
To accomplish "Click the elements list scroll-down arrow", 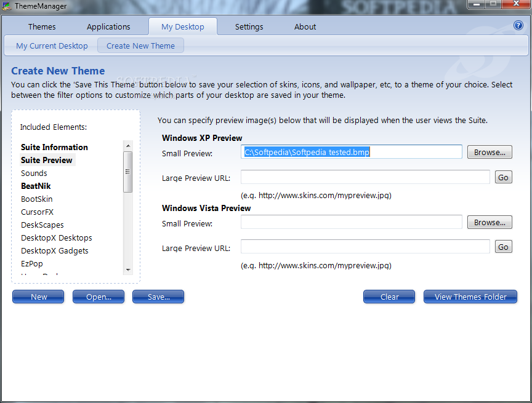I will [x=128, y=270].
